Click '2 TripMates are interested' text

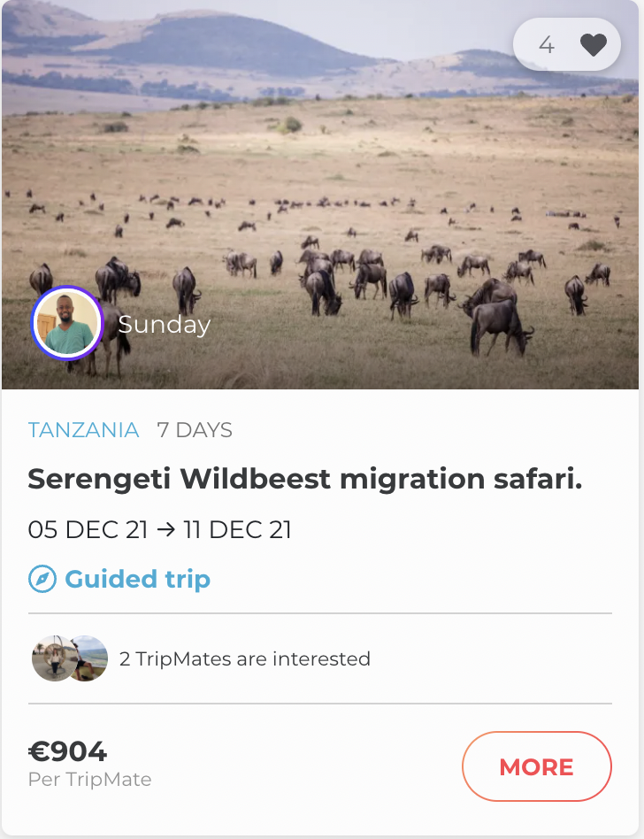[x=244, y=658]
